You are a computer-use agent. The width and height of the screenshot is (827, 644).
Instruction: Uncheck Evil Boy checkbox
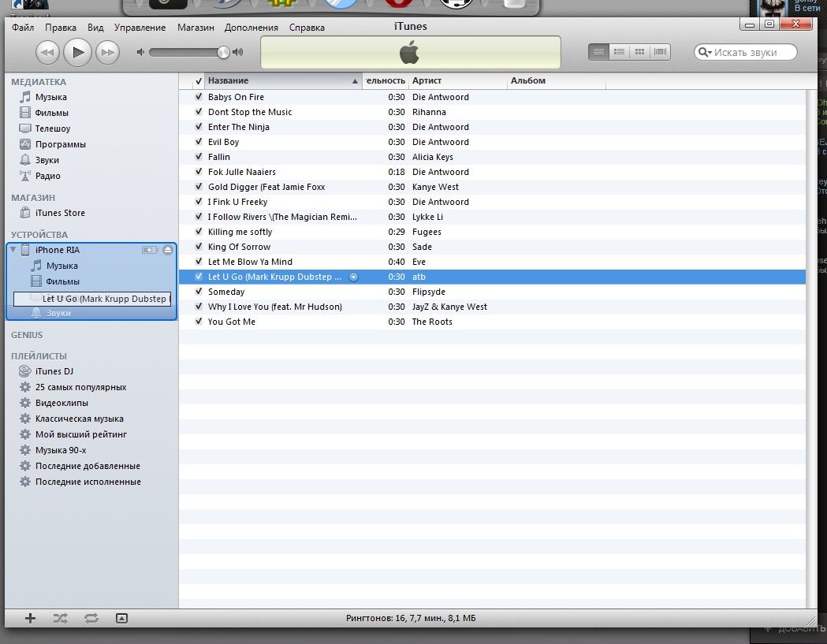point(199,141)
